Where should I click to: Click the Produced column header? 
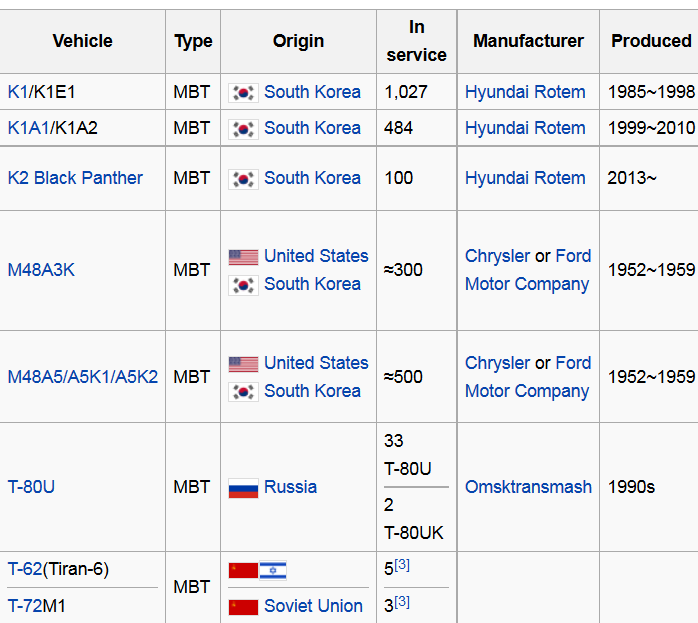click(x=651, y=41)
